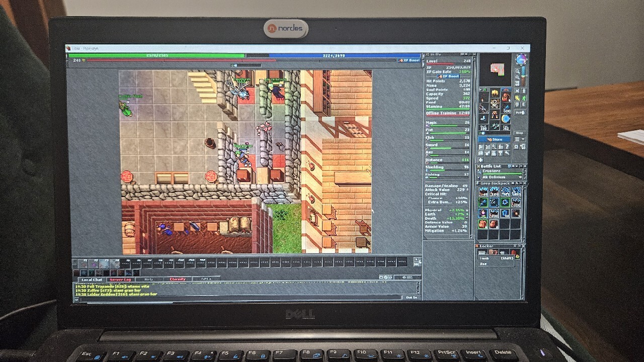This screenshot has width=644, height=362.
Task: Open the menu dropdown next to Store
Action: 520,139
